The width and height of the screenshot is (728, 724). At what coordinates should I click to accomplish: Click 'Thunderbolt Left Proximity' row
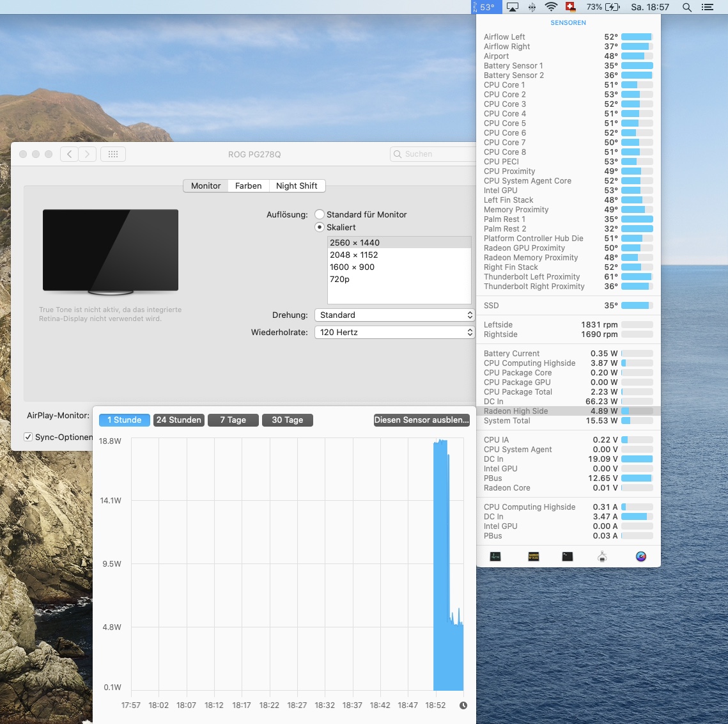[x=568, y=276]
